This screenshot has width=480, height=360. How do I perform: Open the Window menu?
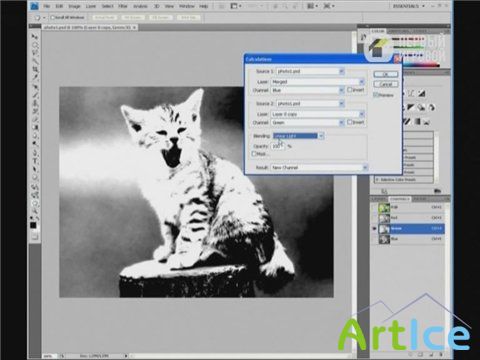tap(187, 6)
